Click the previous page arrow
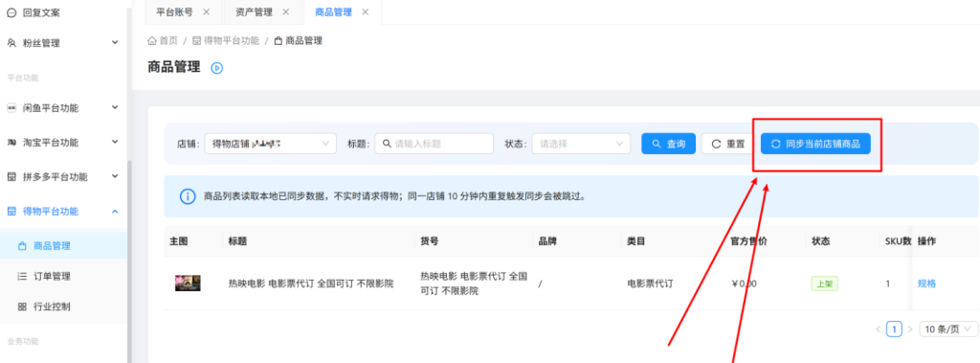The height and width of the screenshot is (363, 980). click(879, 329)
